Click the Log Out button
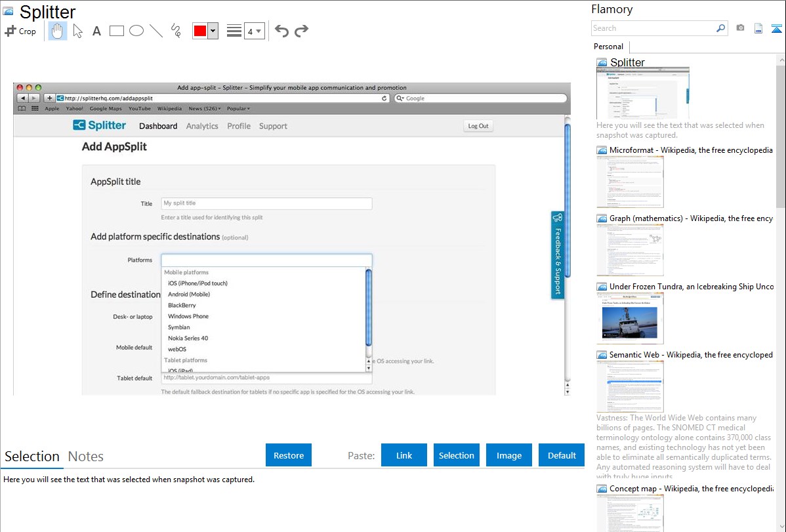 (478, 126)
